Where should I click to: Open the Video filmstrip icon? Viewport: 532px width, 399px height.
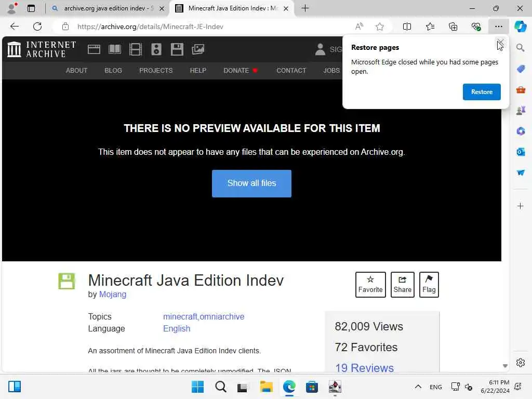(136, 49)
